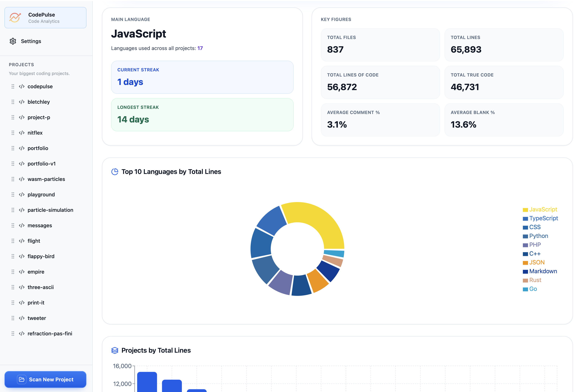Image resolution: width=581 pixels, height=392 pixels.
Task: Open Settings from the sidebar
Action: click(x=31, y=41)
